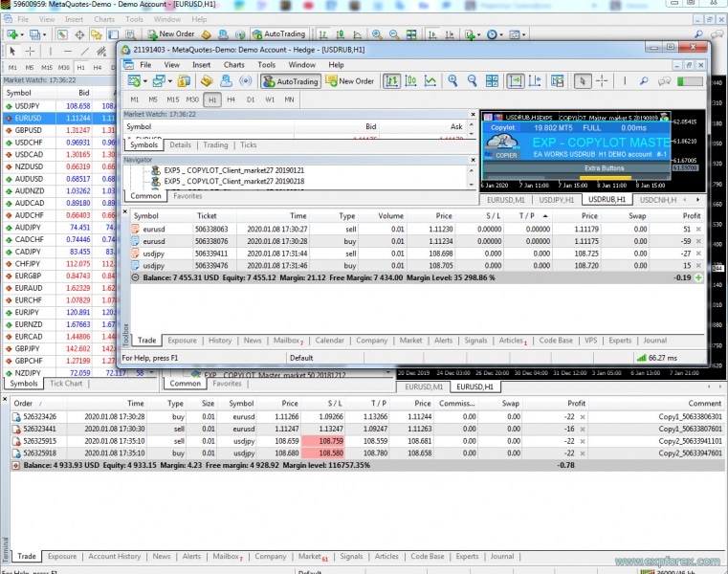Toggle AutoTrading in the USDRUB window
This screenshot has height=574, width=728.
(x=290, y=81)
